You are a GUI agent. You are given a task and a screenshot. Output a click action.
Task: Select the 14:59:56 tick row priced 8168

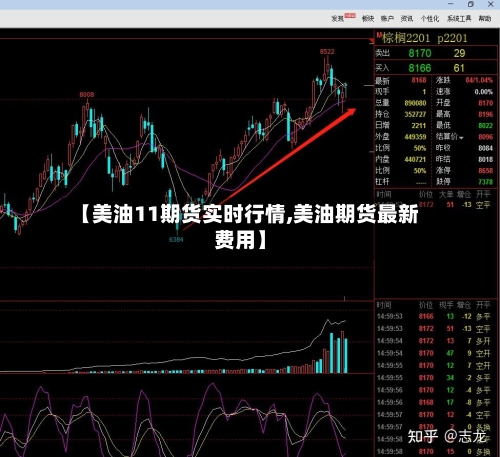433,403
